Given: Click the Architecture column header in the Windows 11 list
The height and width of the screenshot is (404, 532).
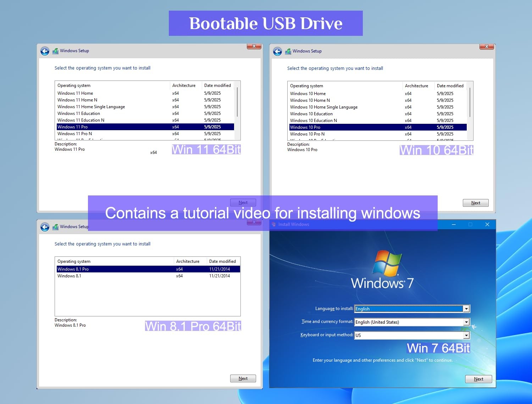Looking at the screenshot, I should coord(186,85).
